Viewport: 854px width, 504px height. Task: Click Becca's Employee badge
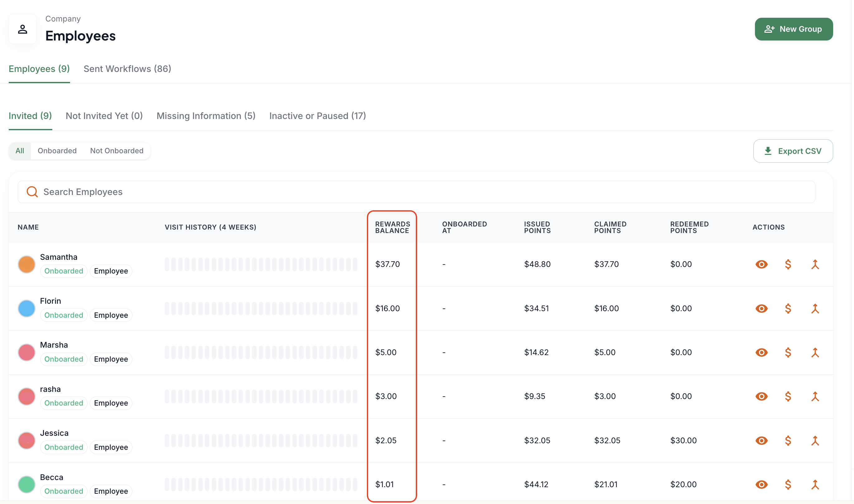[x=111, y=491]
